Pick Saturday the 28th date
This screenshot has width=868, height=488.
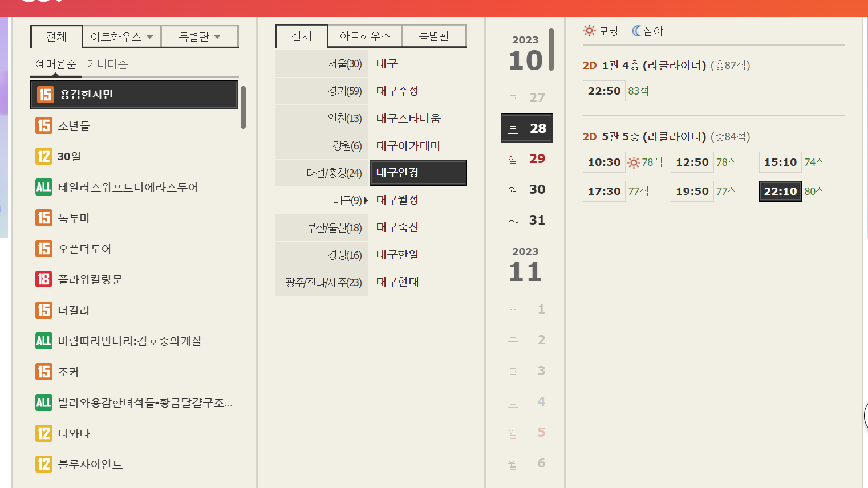[527, 128]
